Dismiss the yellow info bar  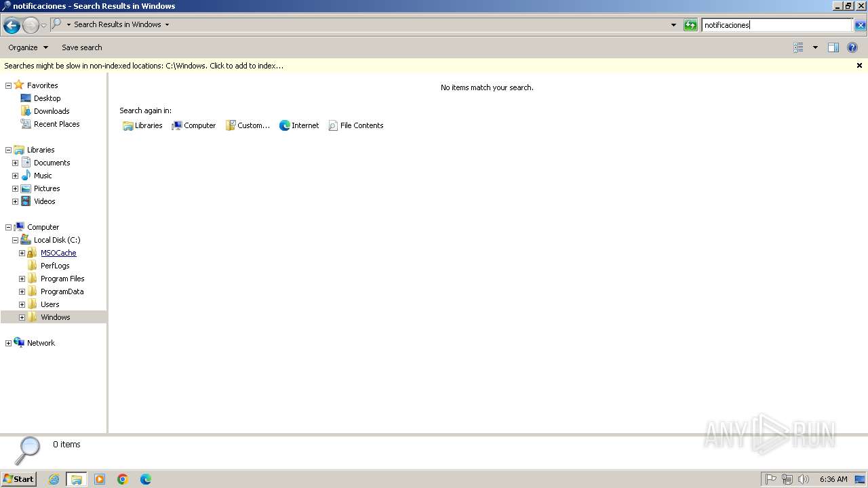pos(859,66)
